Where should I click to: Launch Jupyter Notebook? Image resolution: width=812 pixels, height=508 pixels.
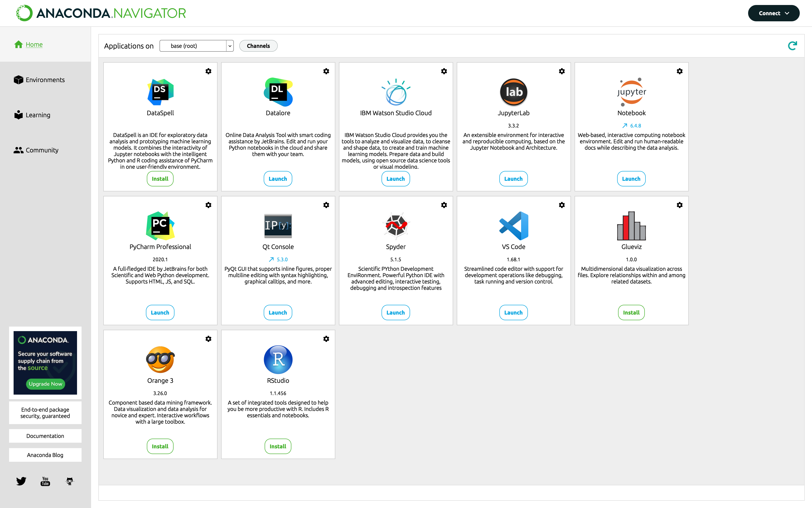pos(631,179)
